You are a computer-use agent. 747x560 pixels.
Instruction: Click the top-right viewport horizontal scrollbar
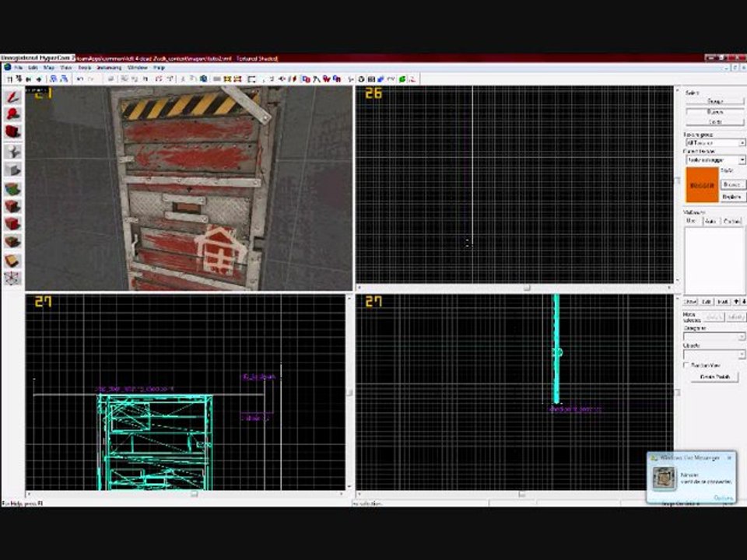tap(514, 288)
